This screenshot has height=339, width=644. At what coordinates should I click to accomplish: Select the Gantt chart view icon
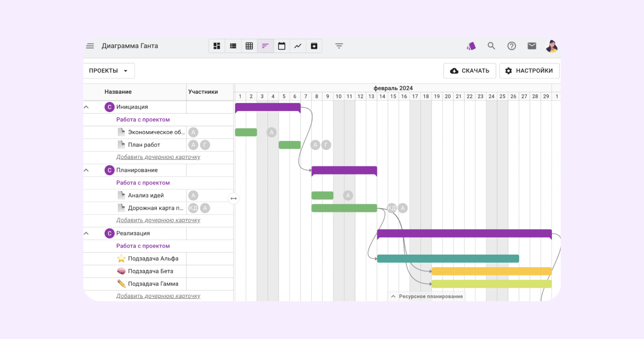(x=265, y=46)
